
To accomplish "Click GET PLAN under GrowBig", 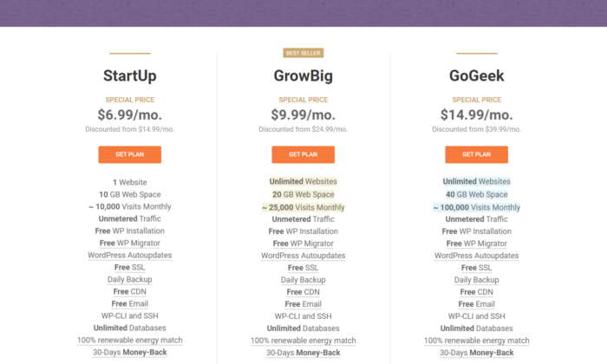I will point(303,154).
